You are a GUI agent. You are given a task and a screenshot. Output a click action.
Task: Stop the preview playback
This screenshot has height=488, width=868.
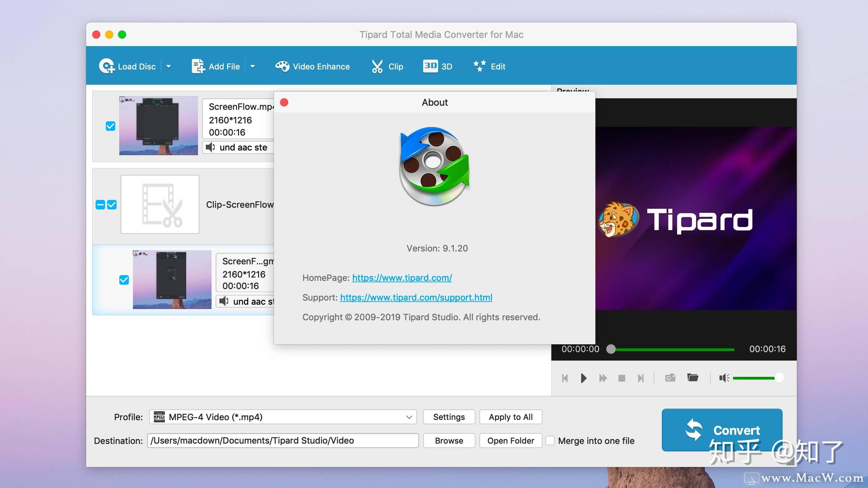(622, 378)
